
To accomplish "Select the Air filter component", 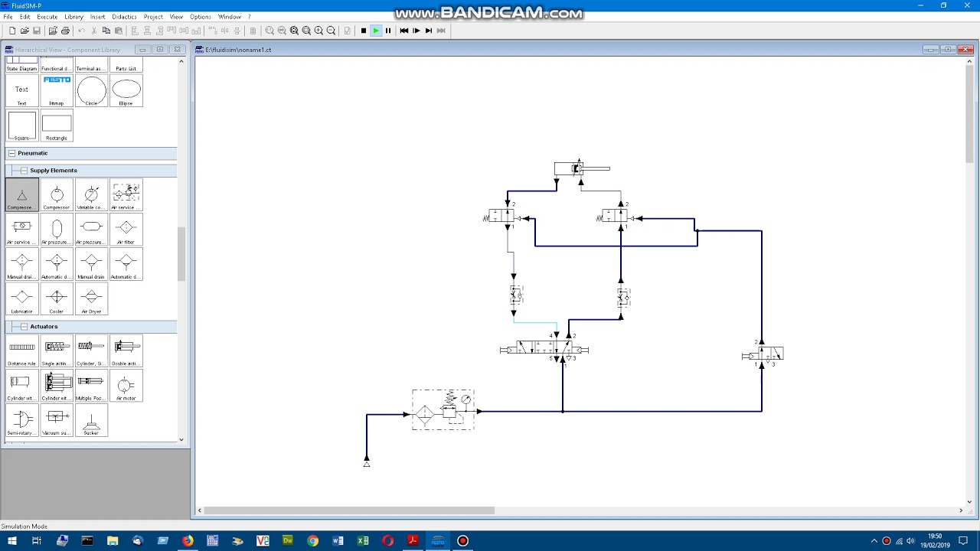I will click(x=126, y=230).
